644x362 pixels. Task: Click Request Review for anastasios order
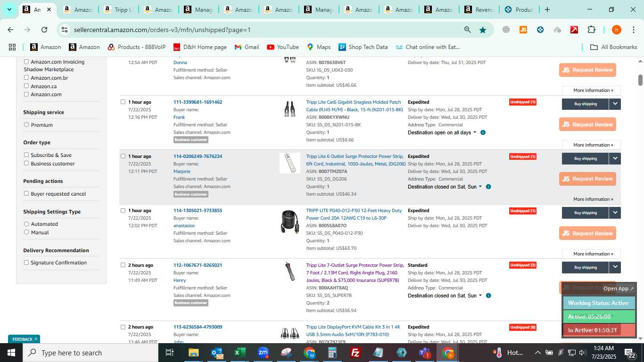pos(587,233)
